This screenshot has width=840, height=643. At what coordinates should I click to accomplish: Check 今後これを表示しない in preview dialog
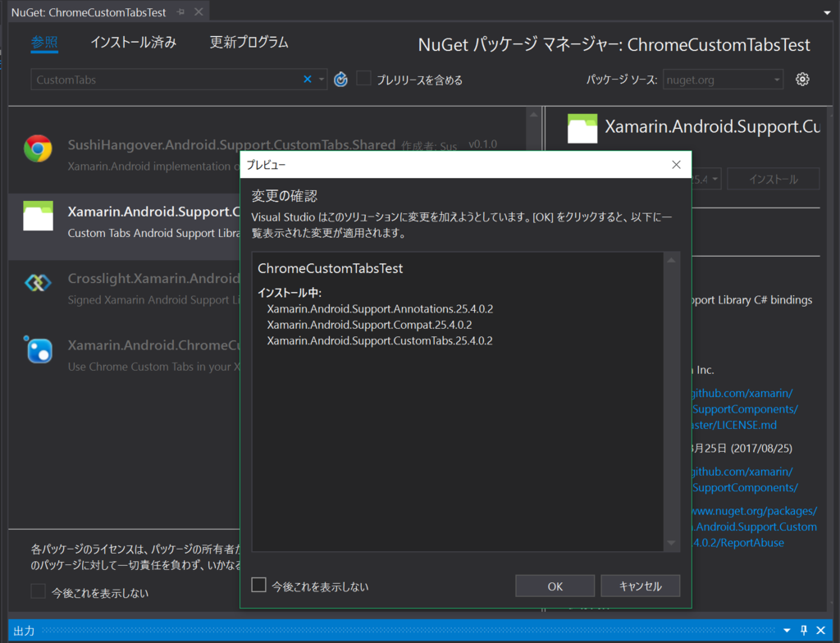click(x=258, y=585)
